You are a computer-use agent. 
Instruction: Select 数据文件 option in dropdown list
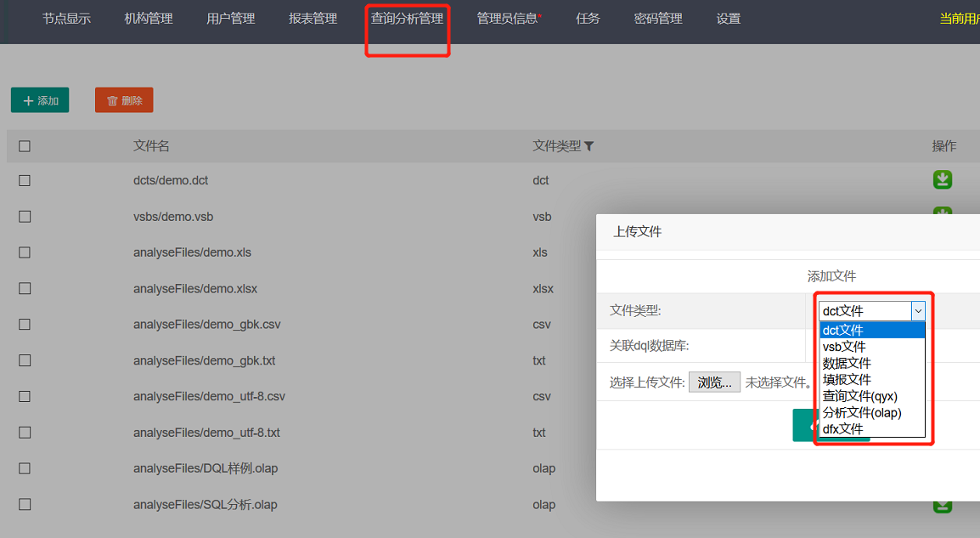[x=872, y=364]
